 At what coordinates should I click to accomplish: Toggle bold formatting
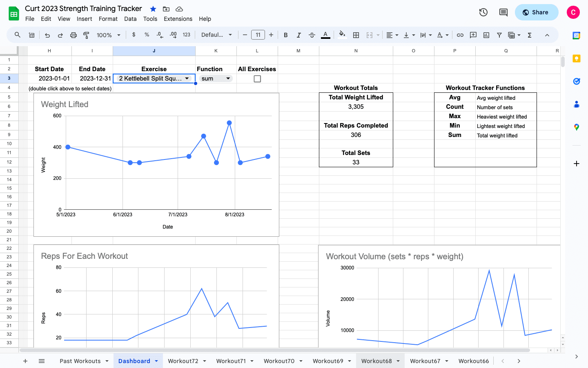pyautogui.click(x=286, y=35)
